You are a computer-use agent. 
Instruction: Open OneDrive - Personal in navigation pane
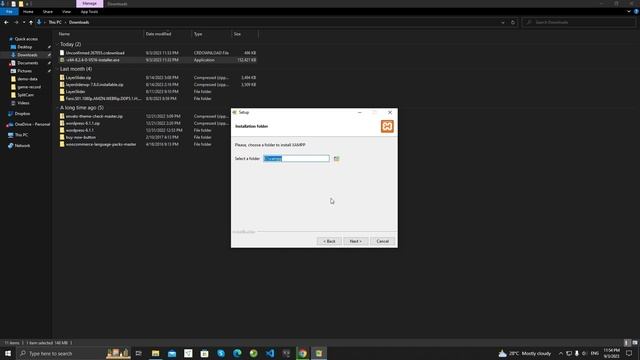[x=32, y=124]
